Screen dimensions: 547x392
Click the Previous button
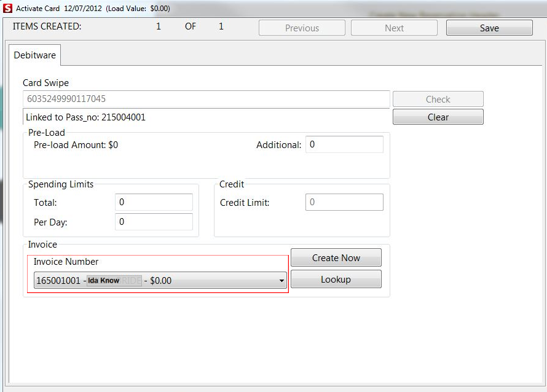point(301,27)
